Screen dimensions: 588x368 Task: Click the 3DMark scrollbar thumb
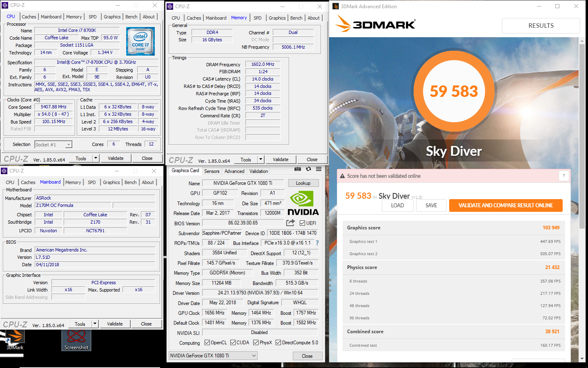pos(582,136)
